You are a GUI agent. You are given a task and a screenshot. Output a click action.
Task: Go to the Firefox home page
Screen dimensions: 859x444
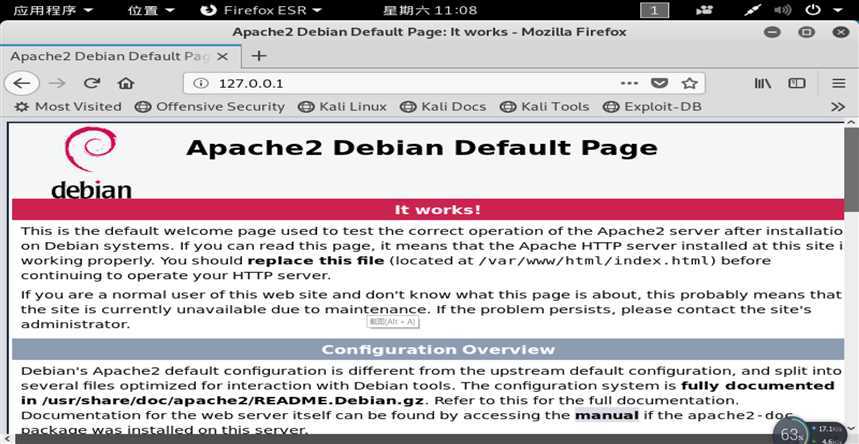(x=126, y=83)
